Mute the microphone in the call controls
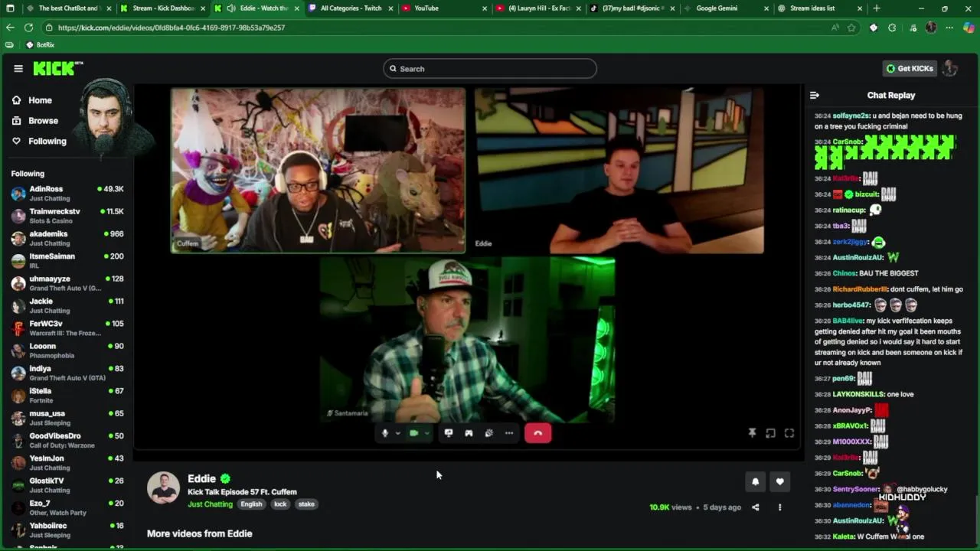Viewport: 980px width, 551px height. 385,433
